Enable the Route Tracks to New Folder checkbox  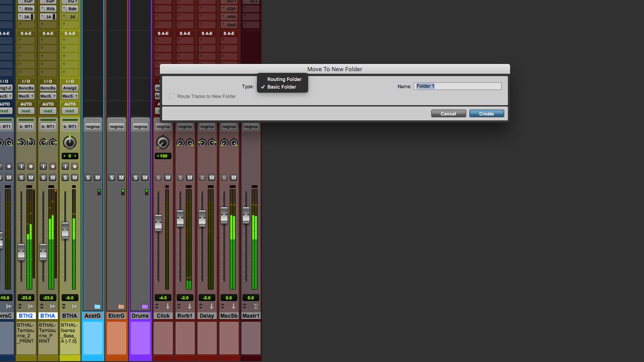[172, 96]
